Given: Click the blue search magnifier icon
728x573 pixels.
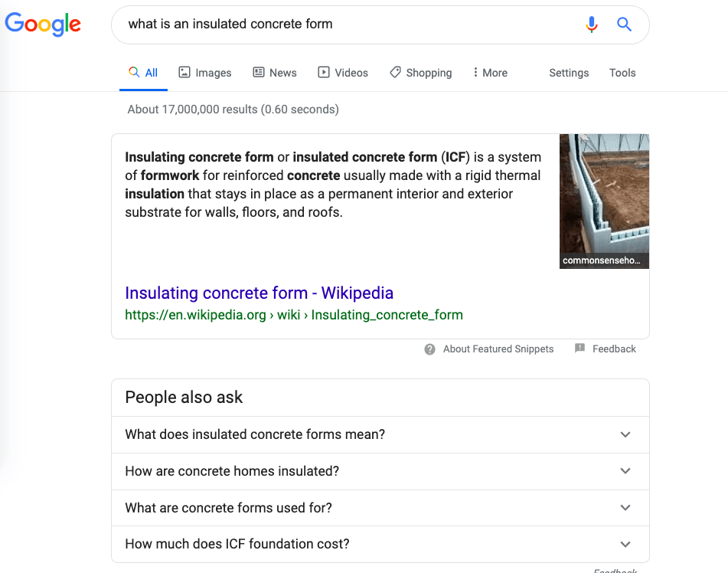Looking at the screenshot, I should click(625, 25).
